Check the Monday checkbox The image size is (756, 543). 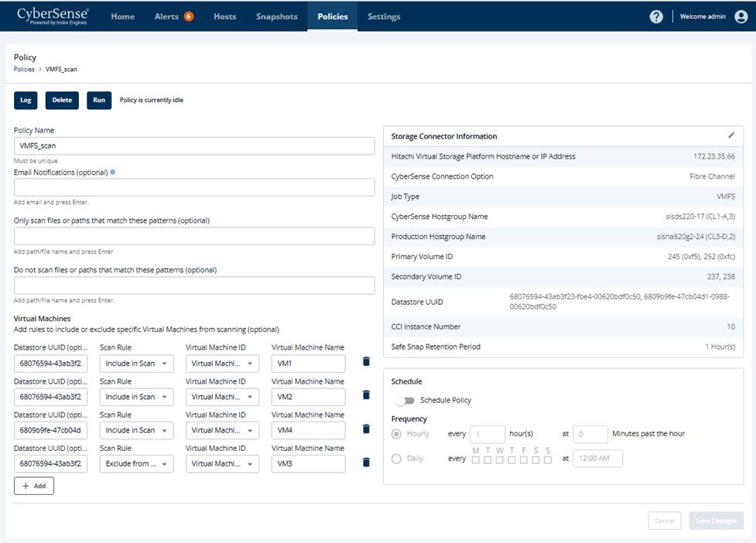click(475, 460)
